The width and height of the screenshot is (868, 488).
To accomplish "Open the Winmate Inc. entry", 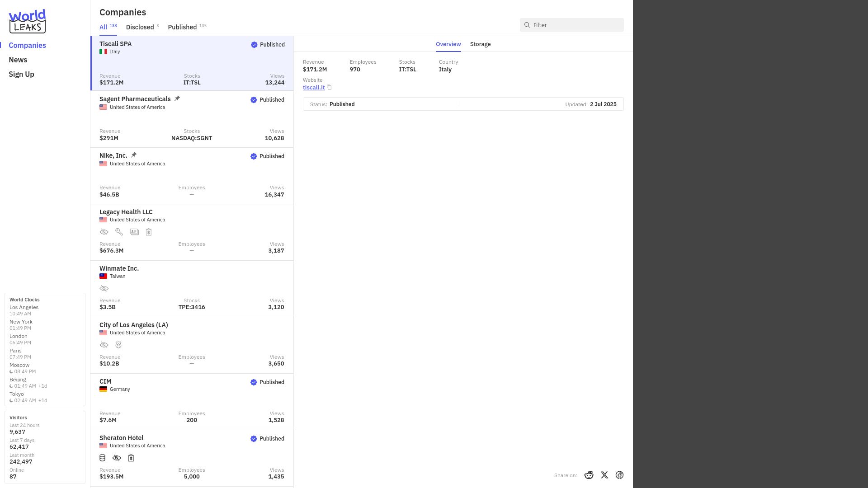I will pyautogui.click(x=192, y=289).
